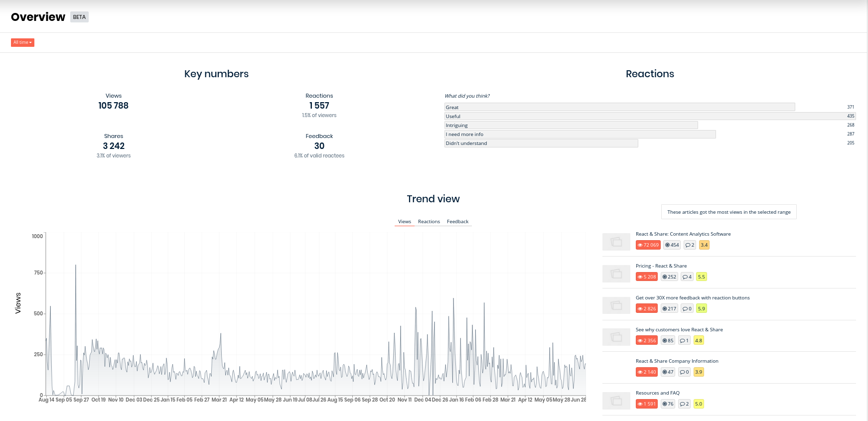Click the 'These articles got the most views' note

point(729,212)
